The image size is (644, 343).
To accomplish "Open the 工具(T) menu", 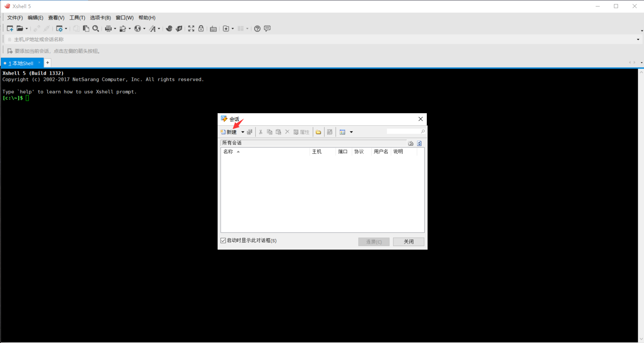I will point(77,17).
